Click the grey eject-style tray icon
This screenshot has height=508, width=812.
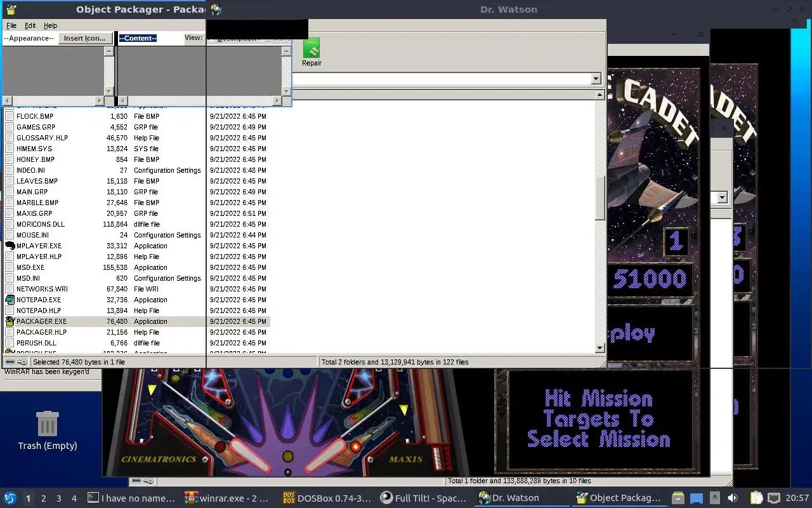(715, 498)
